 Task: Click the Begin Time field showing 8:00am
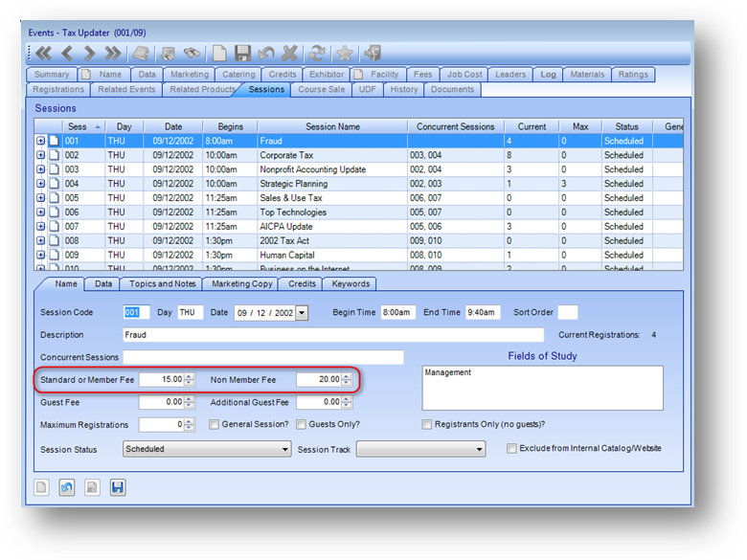(397, 312)
